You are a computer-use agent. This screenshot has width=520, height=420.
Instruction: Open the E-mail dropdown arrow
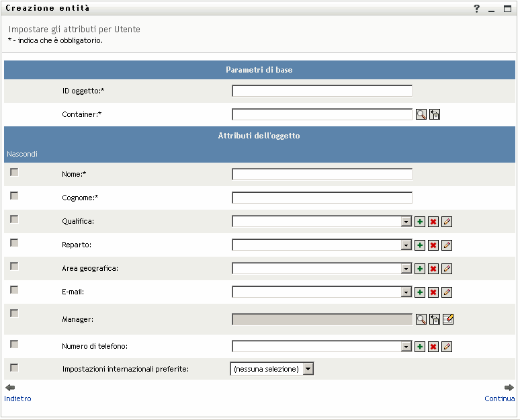tap(406, 292)
